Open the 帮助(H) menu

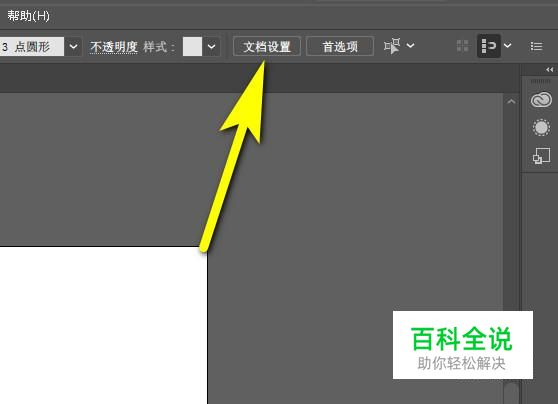(28, 16)
